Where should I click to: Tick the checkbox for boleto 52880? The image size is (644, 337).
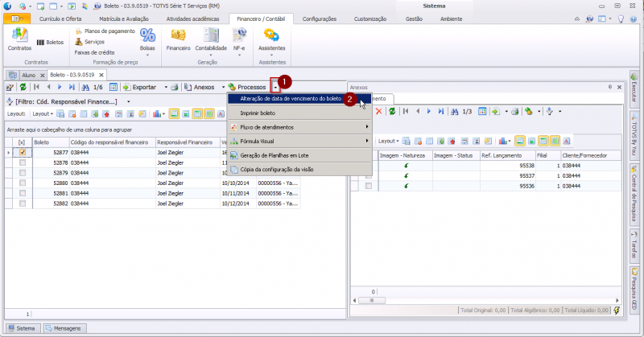[x=23, y=183]
